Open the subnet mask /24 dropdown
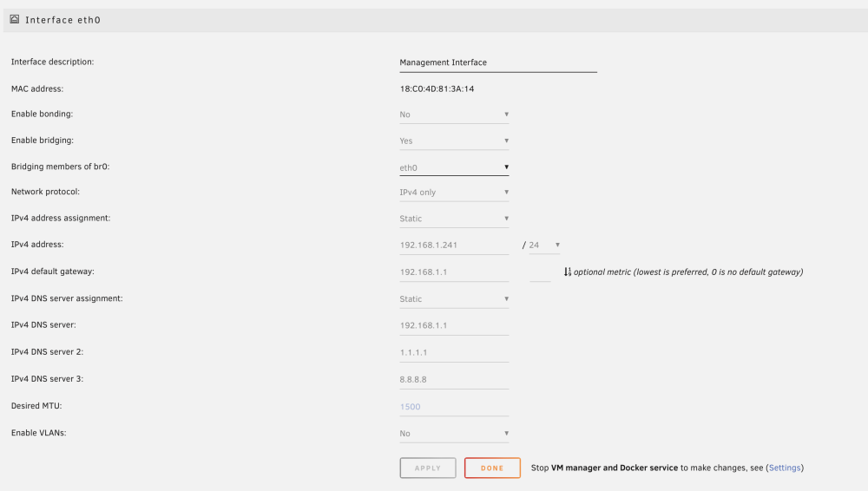The height and width of the screenshot is (491, 868). (544, 245)
